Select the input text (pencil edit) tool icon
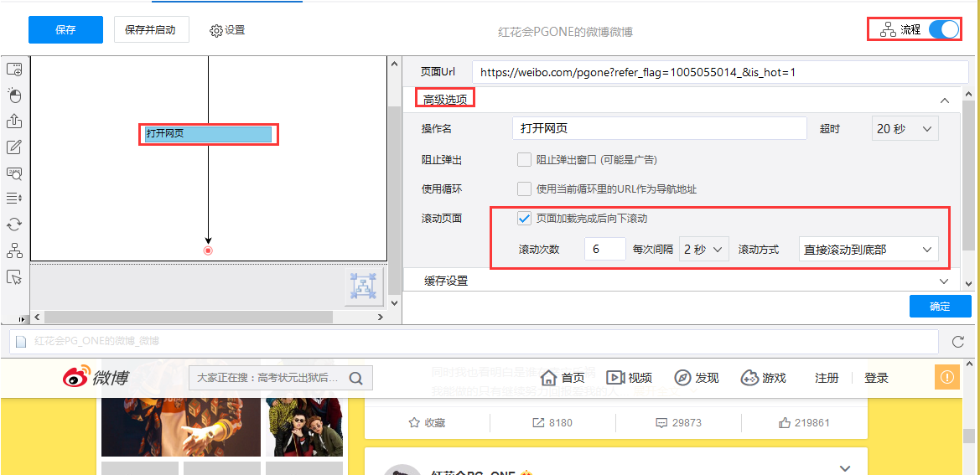 [13, 147]
